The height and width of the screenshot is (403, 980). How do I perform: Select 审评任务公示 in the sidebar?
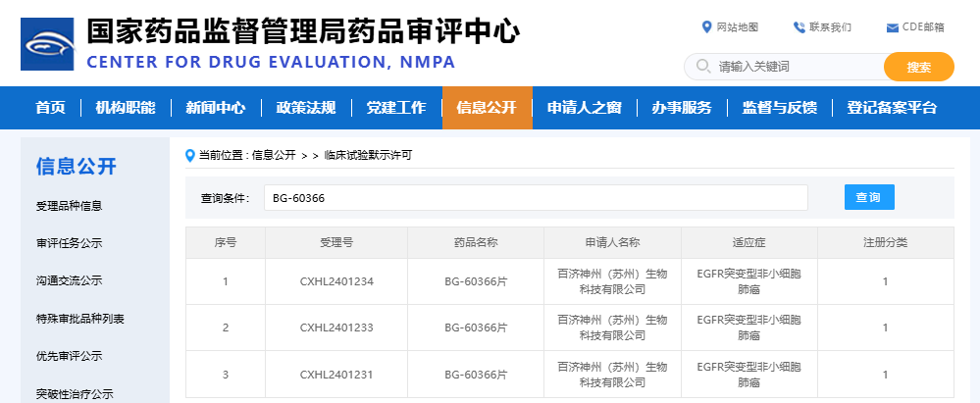tap(70, 244)
